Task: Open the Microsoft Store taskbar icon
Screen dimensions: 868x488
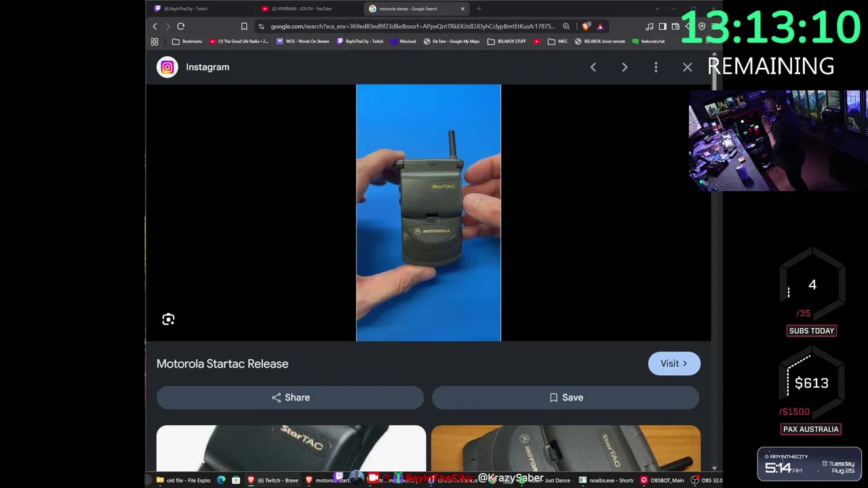Action: coord(236,481)
